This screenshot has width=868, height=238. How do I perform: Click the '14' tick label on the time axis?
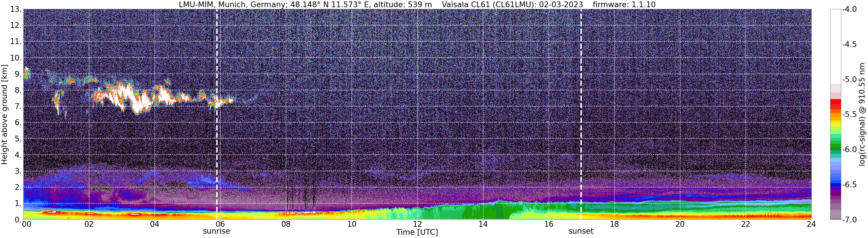click(x=483, y=224)
